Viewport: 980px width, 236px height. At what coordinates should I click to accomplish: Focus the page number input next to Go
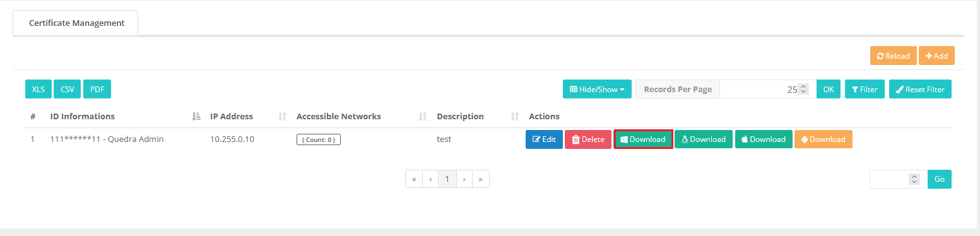coord(898,179)
